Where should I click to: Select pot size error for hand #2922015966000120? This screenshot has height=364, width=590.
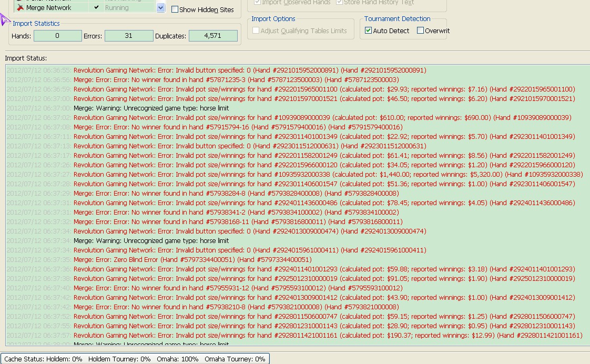(x=291, y=165)
